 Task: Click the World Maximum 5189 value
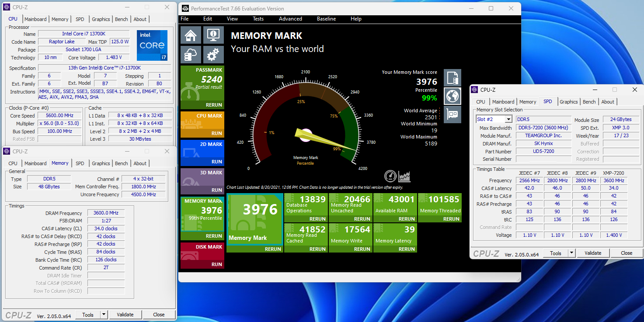(x=431, y=143)
